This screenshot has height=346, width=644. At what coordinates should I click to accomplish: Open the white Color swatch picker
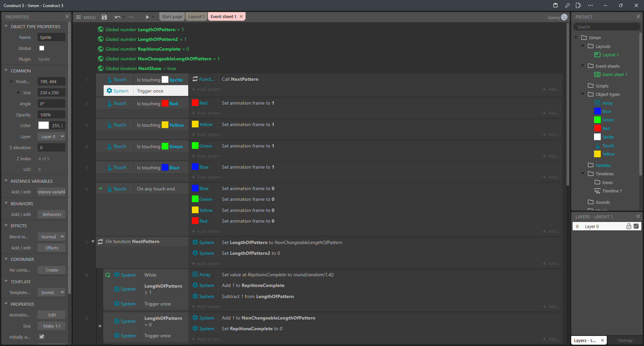44,125
